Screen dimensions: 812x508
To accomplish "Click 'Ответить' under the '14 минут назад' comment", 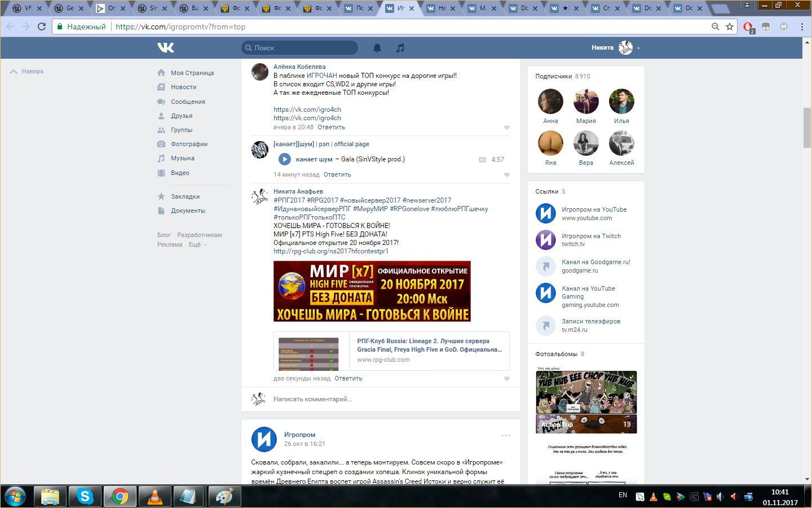I will 337,174.
